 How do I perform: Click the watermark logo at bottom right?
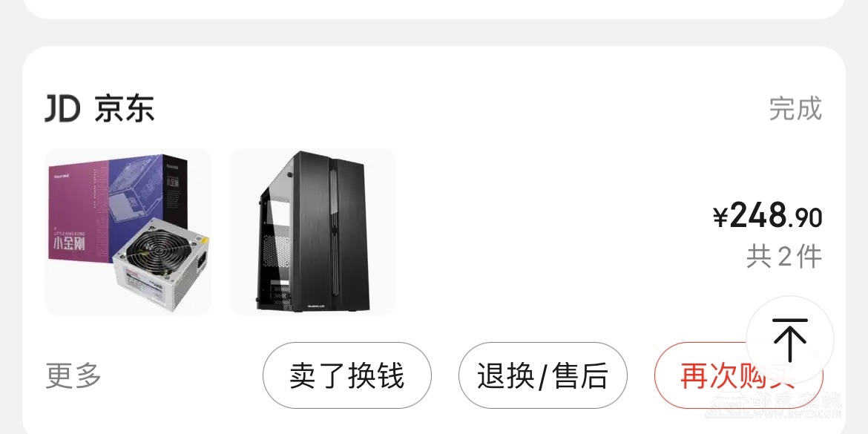coord(776,407)
